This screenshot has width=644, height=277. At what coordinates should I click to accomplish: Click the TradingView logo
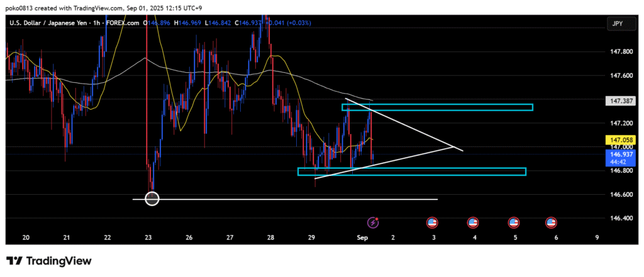(49, 261)
